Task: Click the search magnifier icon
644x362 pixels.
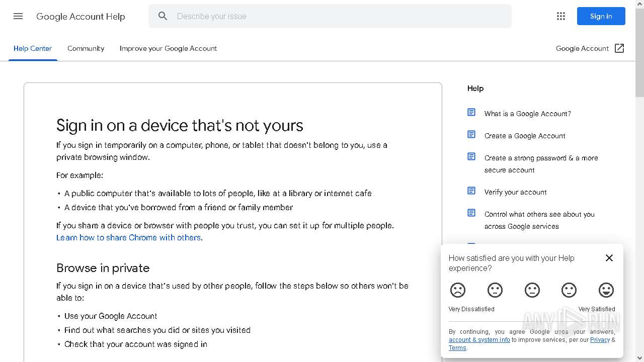Action: pyautogui.click(x=163, y=16)
